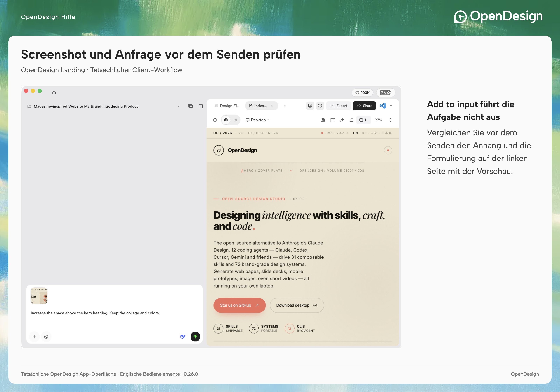Click the home icon in title bar

click(54, 92)
